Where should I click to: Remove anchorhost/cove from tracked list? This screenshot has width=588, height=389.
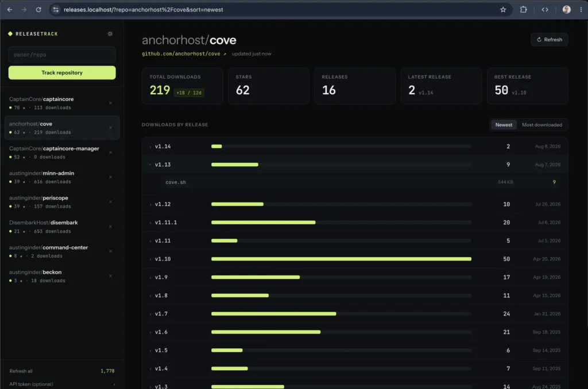[x=110, y=128]
